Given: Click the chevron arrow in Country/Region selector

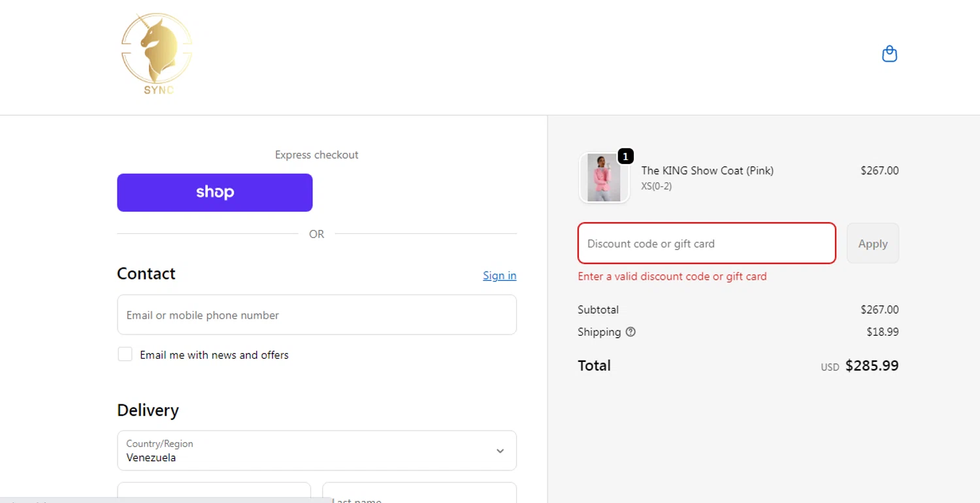Looking at the screenshot, I should (500, 451).
